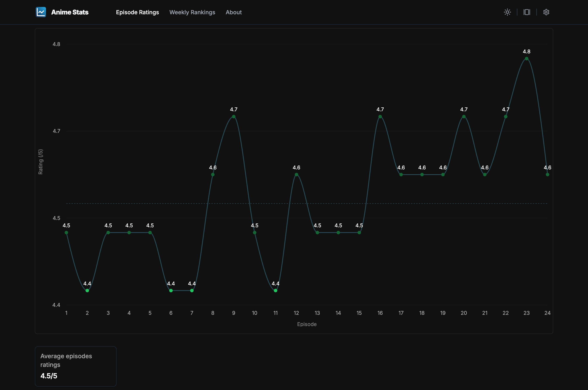Screen dimensions: 588x390
Task: Click the episode 11 data point
Action: 275,291
